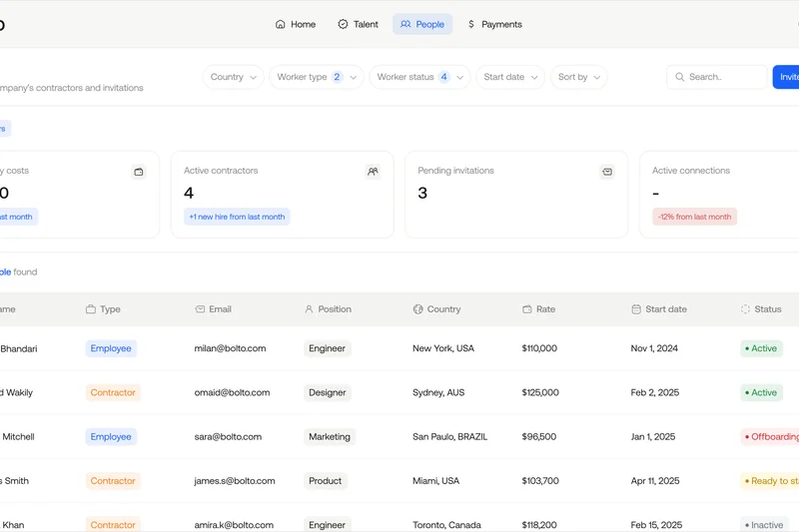The image size is (799, 532).
Task: Open the Payments tab
Action: (494, 24)
